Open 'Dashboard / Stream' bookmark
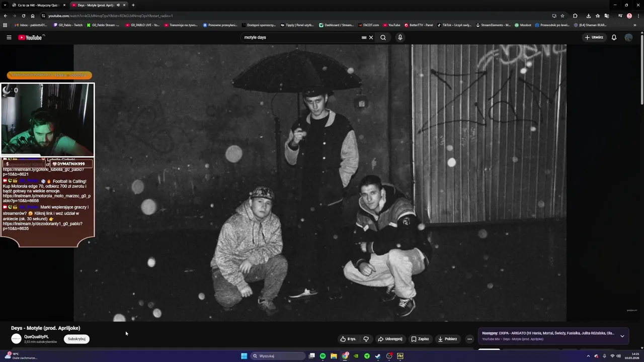Screen dimensions: 644x362 pos(336,25)
